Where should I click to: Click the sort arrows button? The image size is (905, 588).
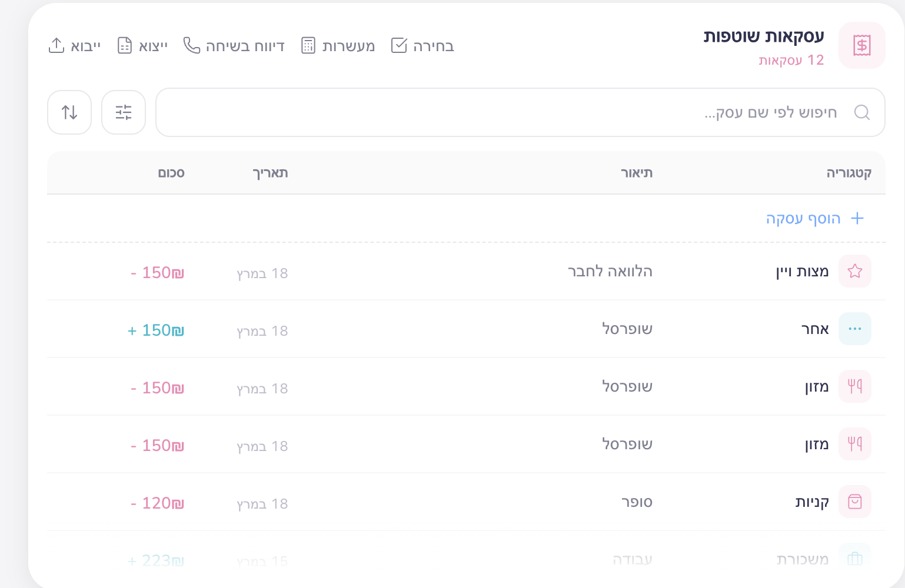pyautogui.click(x=69, y=112)
